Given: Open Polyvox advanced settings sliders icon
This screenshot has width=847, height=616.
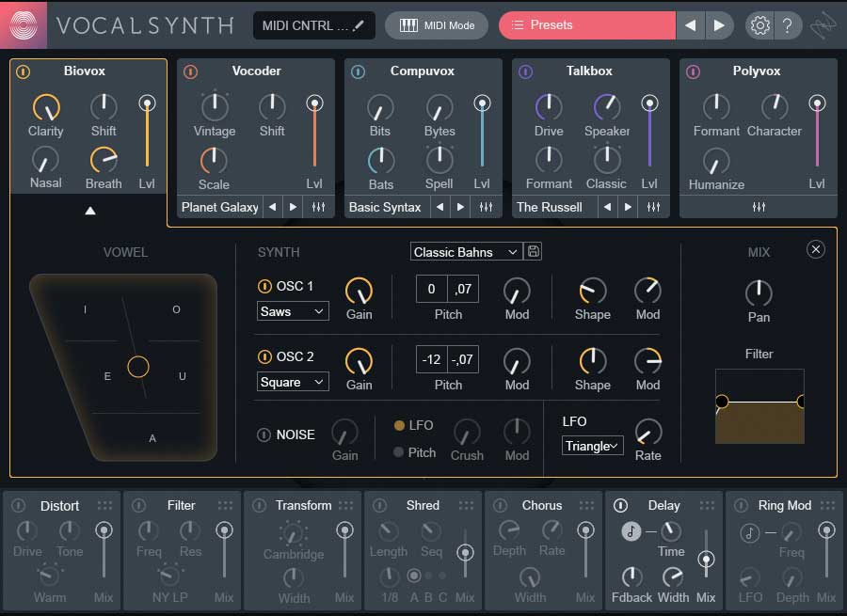Looking at the screenshot, I should pos(758,207).
